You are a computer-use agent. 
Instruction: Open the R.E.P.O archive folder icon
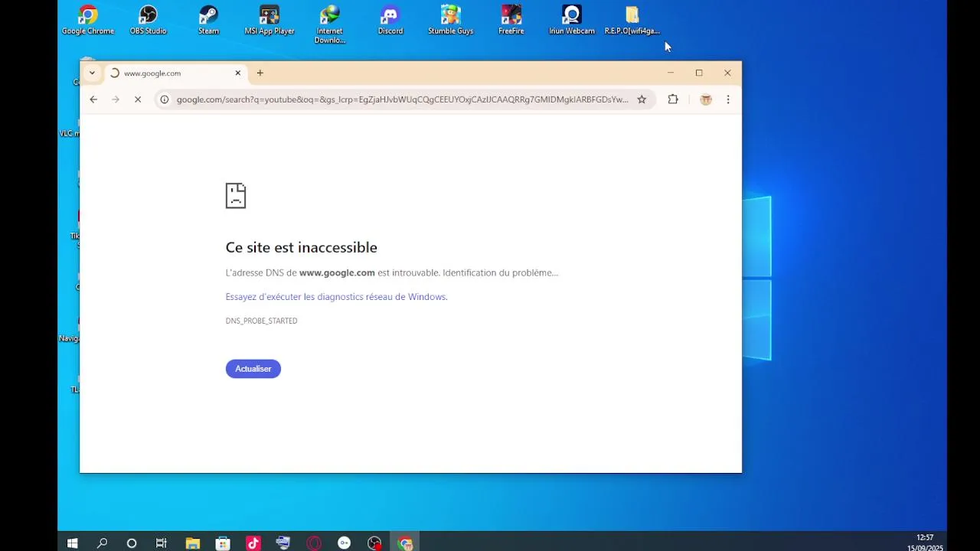click(632, 21)
